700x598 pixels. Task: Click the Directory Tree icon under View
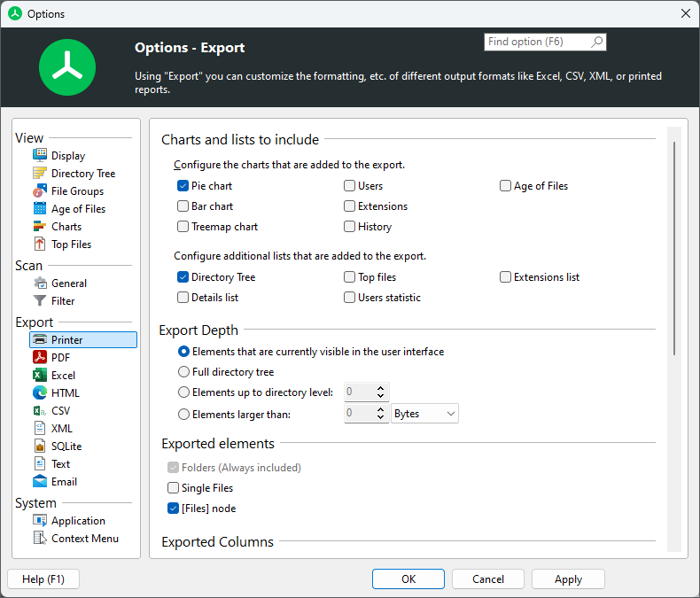coord(40,174)
